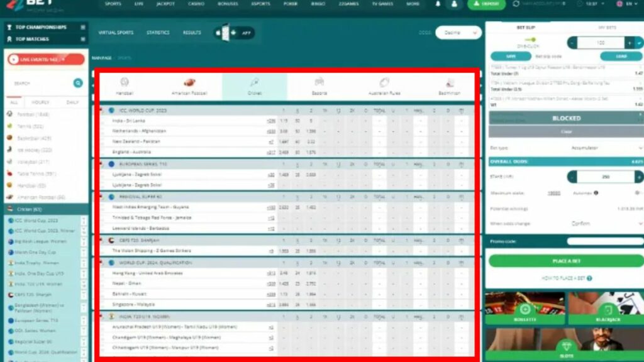
Task: Click the help icon beside How to place a bet
Action: (589, 278)
